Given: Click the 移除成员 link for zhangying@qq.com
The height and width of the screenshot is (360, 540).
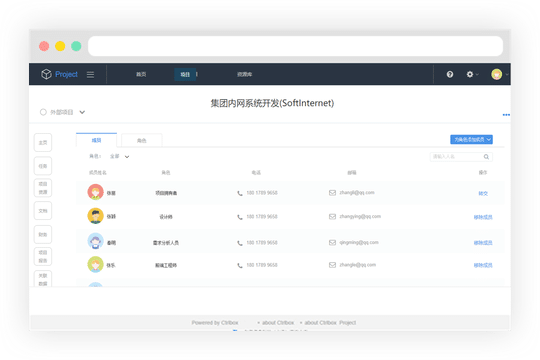Looking at the screenshot, I should pyautogui.click(x=483, y=217).
